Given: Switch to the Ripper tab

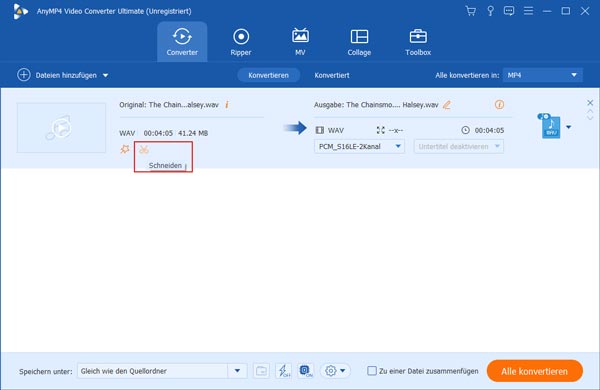Looking at the screenshot, I should 241,42.
